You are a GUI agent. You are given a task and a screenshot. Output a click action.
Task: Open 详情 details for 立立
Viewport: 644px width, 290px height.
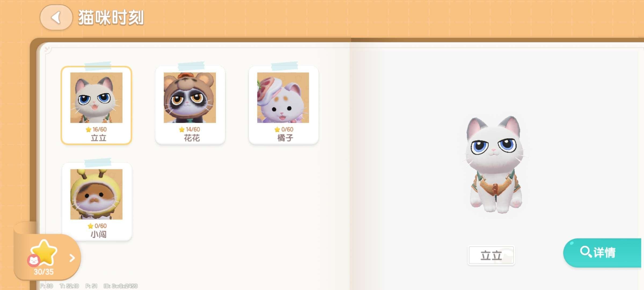(x=602, y=253)
